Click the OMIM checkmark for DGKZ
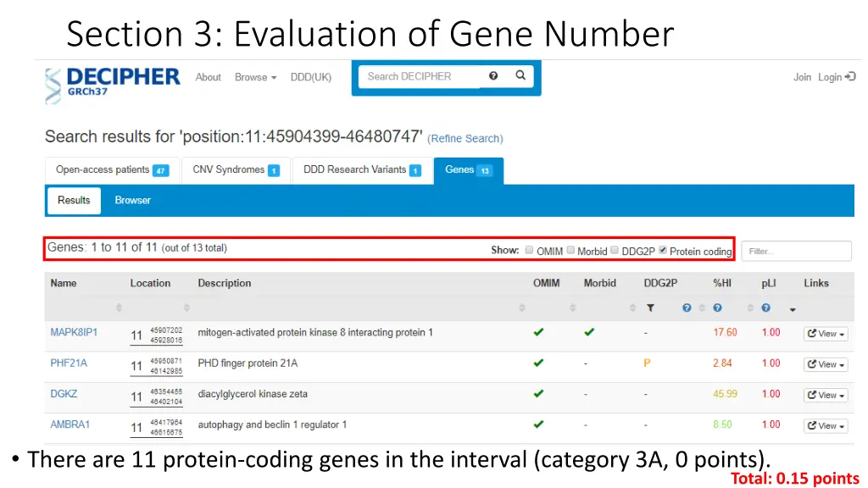This screenshot has width=868, height=488. [x=538, y=393]
